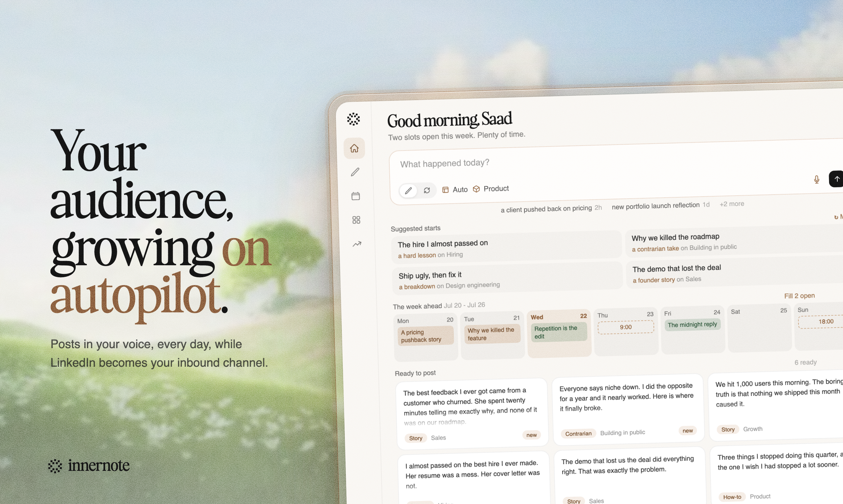The height and width of the screenshot is (504, 843).
Task: Click Thursday's empty 9:00 slot
Action: coord(626,327)
